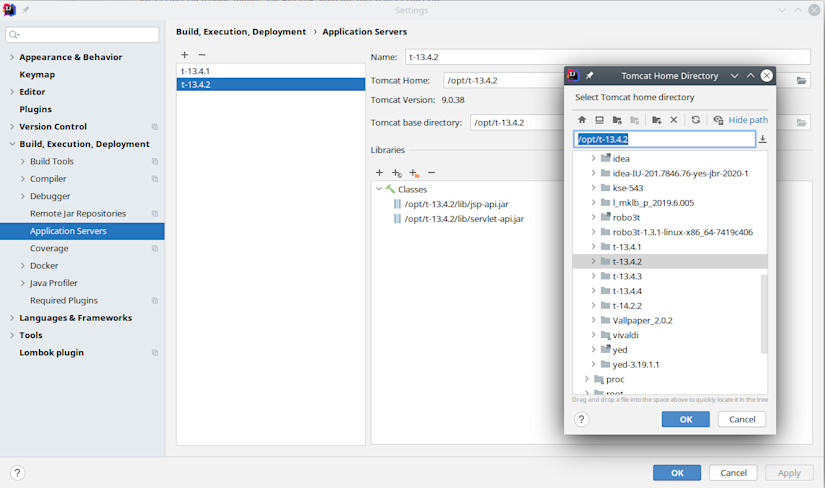This screenshot has width=825, height=488.
Task: Expand the t-13.4.3 folder in tree
Action: 593,276
